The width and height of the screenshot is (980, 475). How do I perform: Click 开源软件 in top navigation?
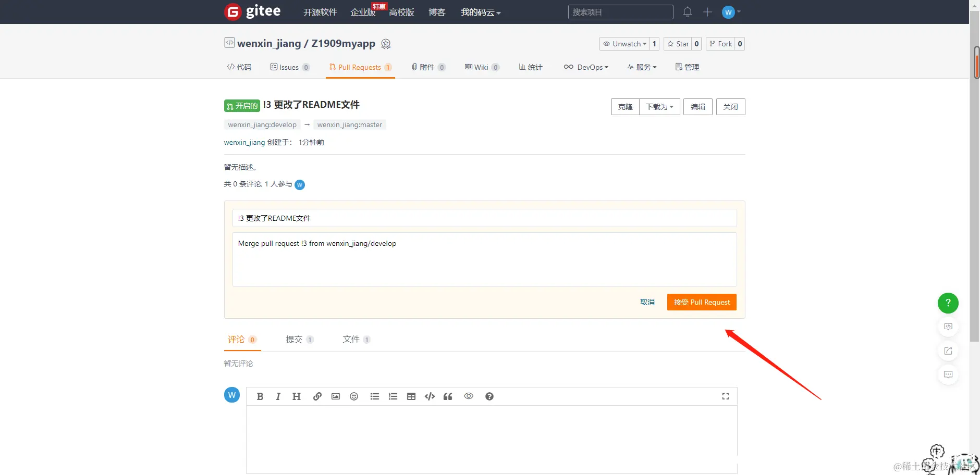click(320, 12)
